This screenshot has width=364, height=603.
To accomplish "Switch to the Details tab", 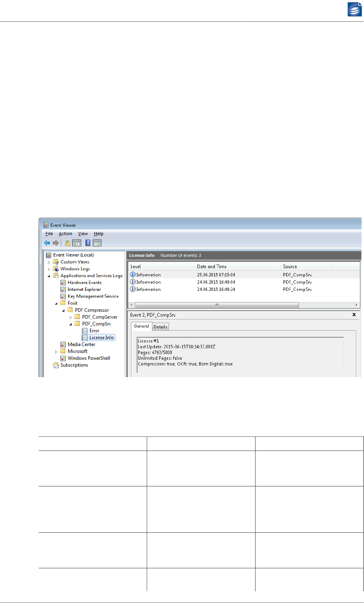I will click(x=160, y=327).
